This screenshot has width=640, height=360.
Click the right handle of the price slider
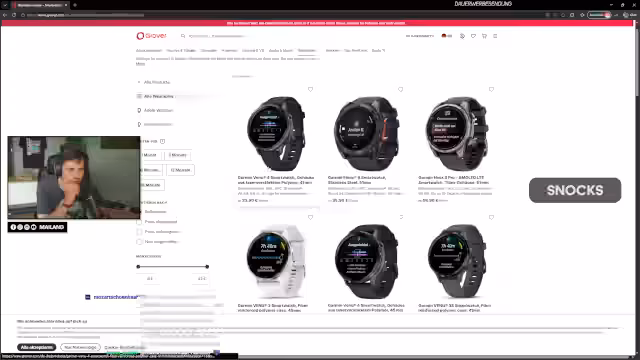coord(207,267)
